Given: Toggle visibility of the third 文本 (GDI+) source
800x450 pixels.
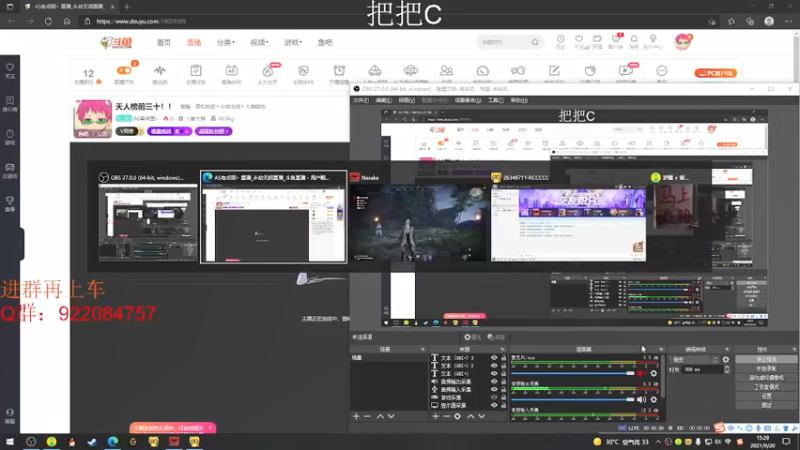Looking at the screenshot, I should [x=494, y=373].
